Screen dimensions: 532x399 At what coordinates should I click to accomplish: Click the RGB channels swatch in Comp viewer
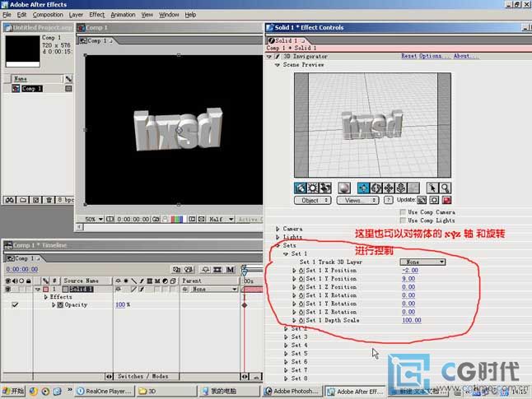tap(177, 219)
